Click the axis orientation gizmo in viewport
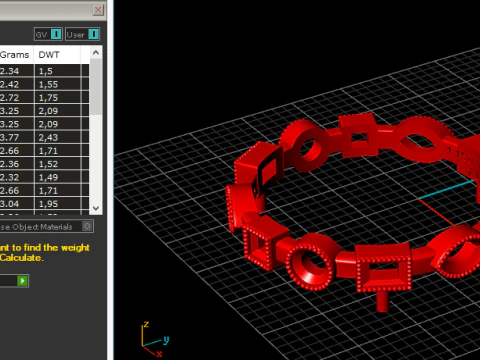 click(x=155, y=339)
